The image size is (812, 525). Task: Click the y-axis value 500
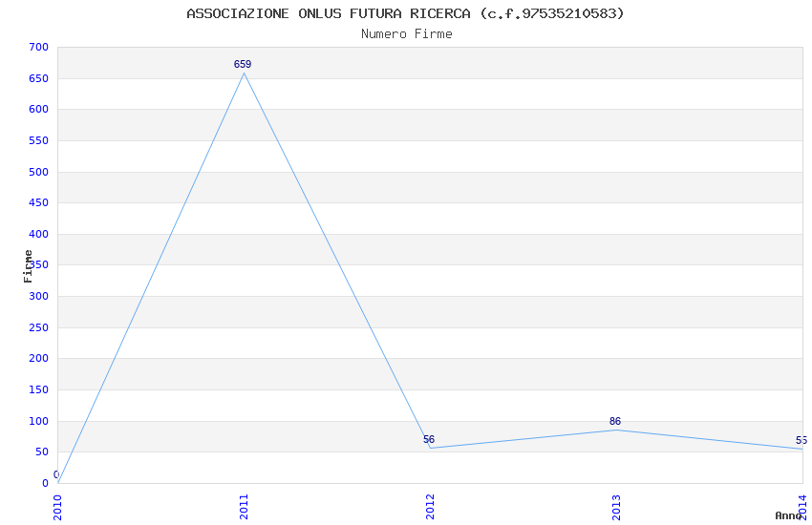[x=39, y=172]
